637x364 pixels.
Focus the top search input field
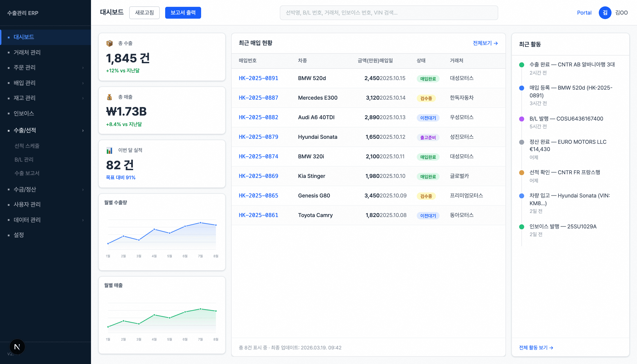389,13
